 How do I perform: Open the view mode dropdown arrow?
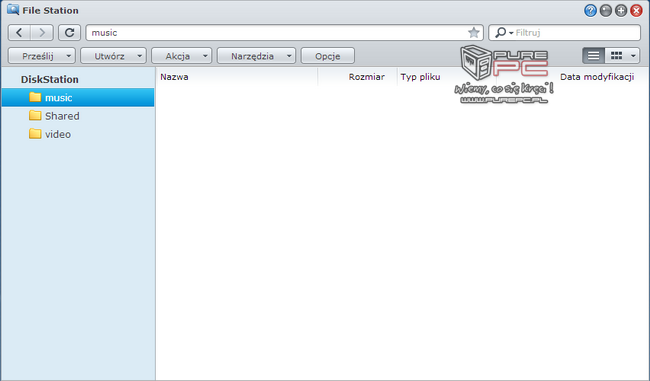coord(633,56)
